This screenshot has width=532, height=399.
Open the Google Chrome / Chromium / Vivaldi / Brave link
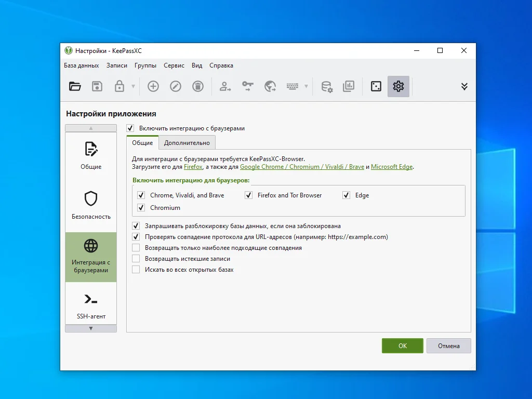coord(302,167)
